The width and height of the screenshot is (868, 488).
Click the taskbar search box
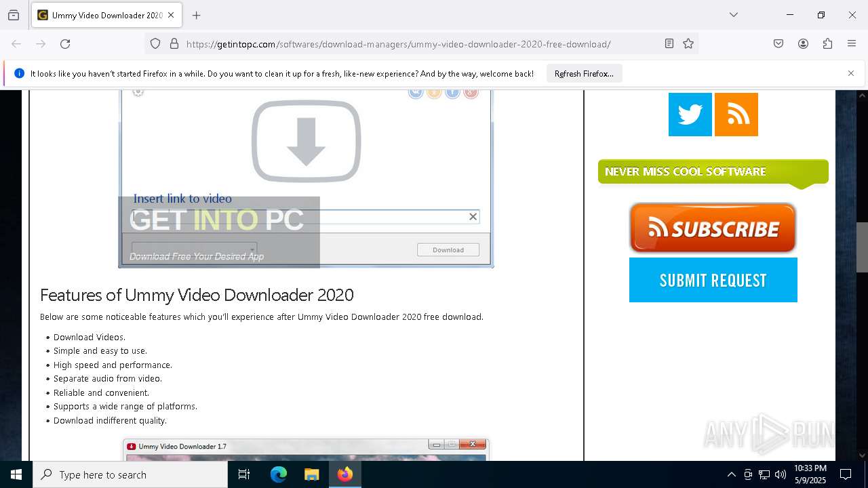pyautogui.click(x=130, y=474)
